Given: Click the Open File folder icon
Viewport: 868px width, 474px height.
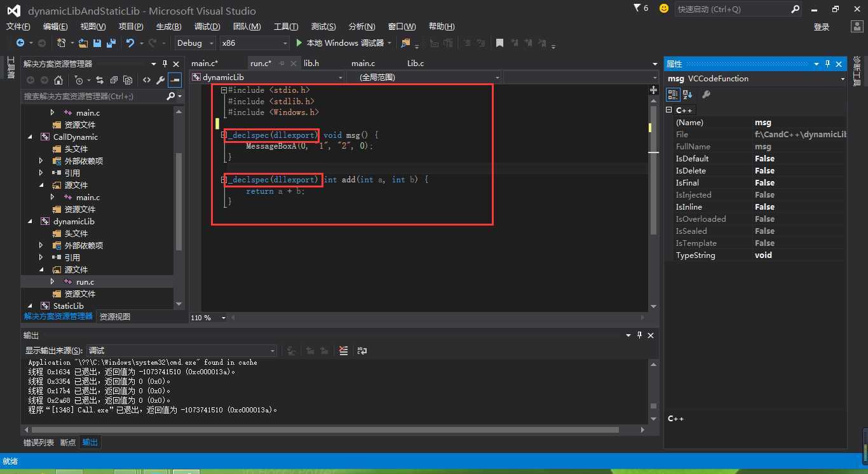Looking at the screenshot, I should click(83, 43).
